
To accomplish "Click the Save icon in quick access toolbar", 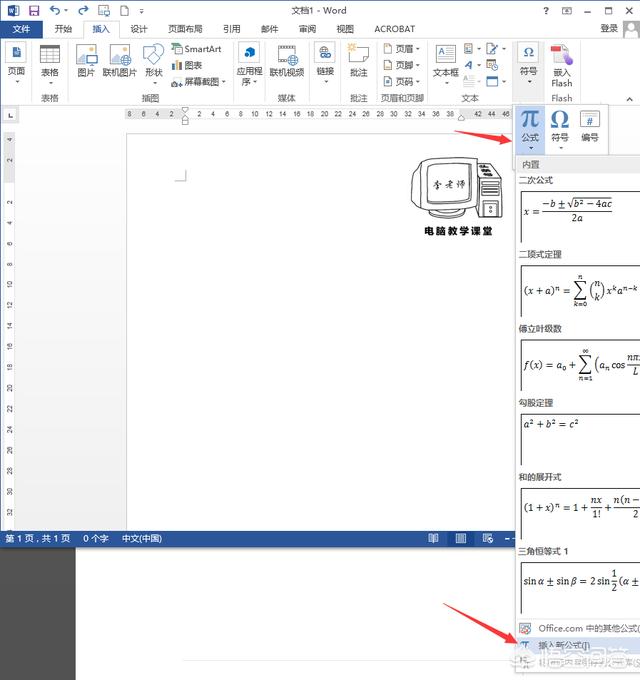I will point(34,10).
